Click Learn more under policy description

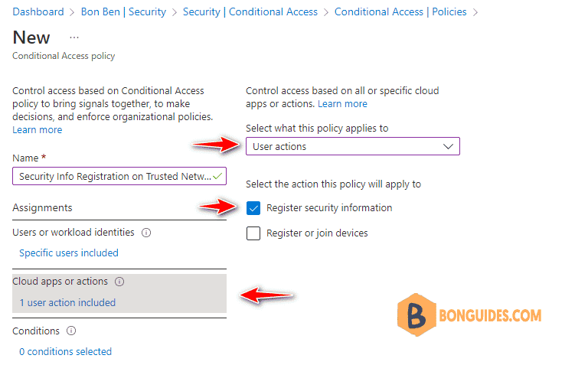37,129
